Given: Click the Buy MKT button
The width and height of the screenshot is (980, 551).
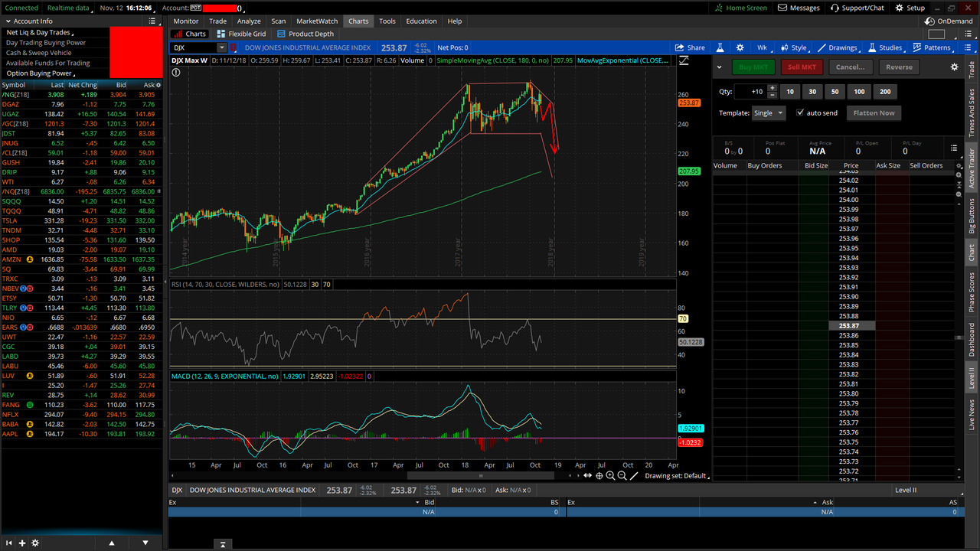Looking at the screenshot, I should coord(753,67).
